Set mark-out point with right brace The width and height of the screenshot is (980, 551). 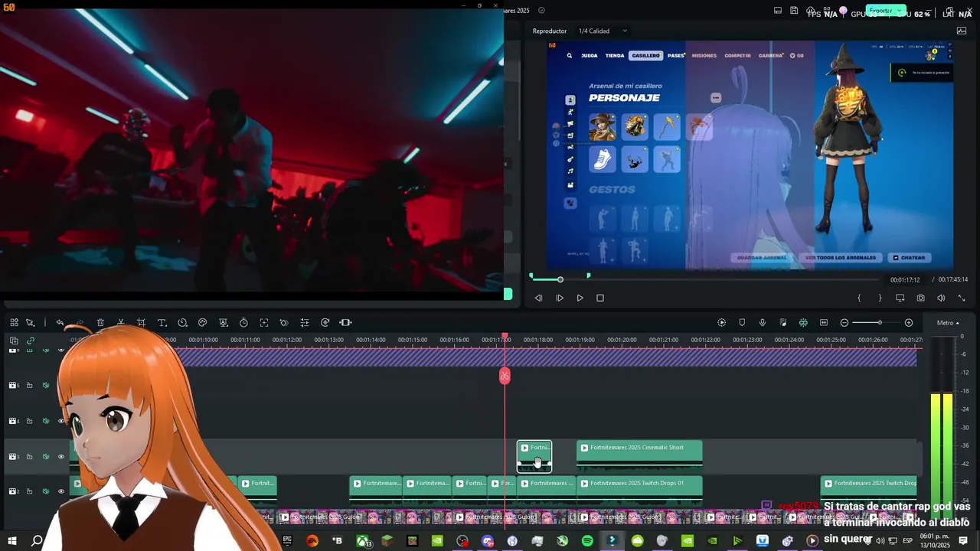point(880,298)
